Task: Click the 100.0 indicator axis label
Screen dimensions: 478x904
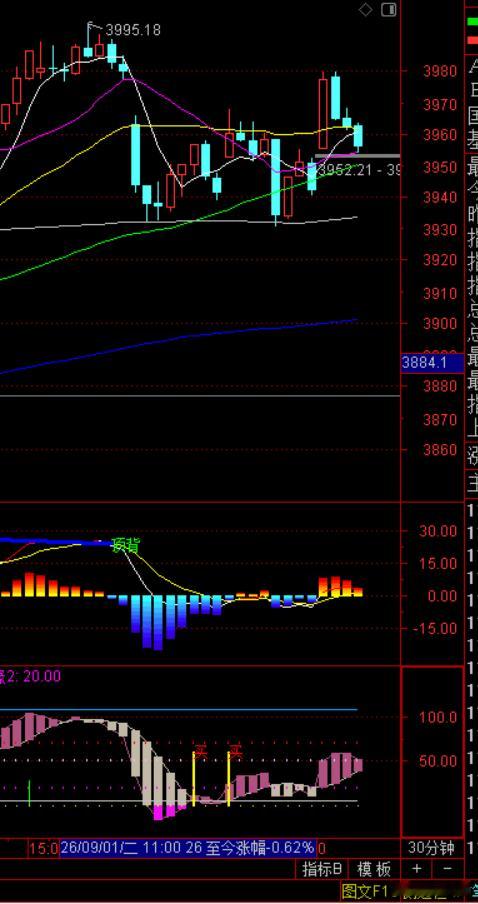Action: [438, 717]
